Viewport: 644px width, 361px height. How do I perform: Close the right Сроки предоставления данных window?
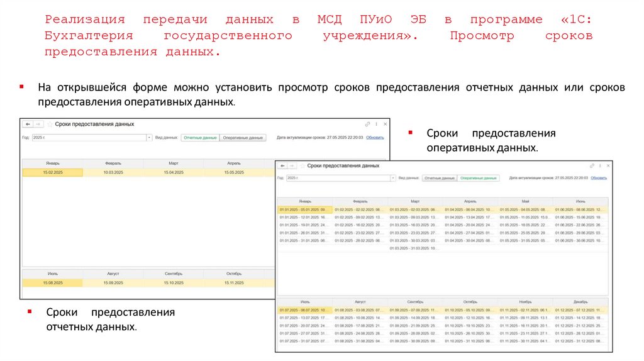point(608,166)
